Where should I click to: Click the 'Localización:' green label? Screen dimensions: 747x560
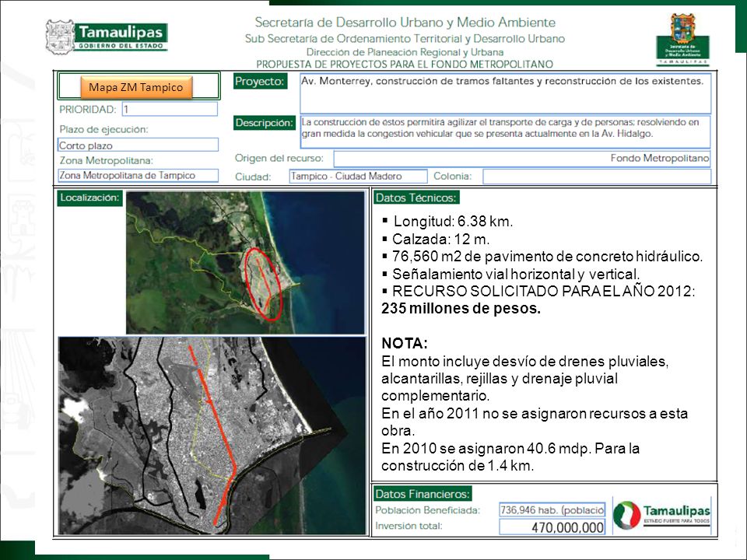click(89, 198)
